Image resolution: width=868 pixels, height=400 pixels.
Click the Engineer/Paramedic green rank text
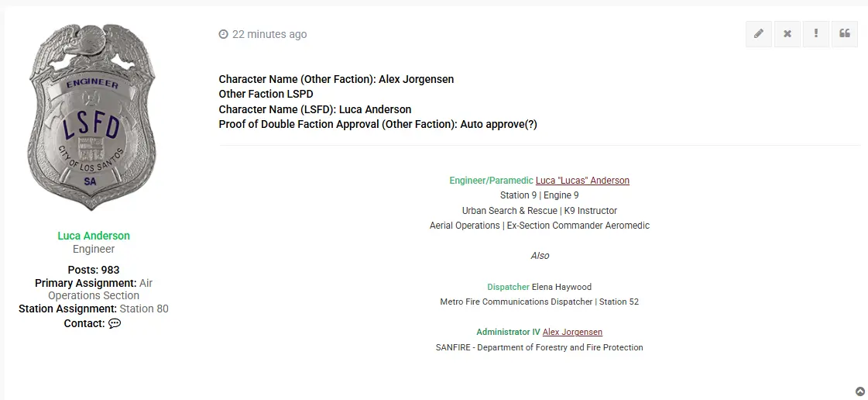[491, 181]
